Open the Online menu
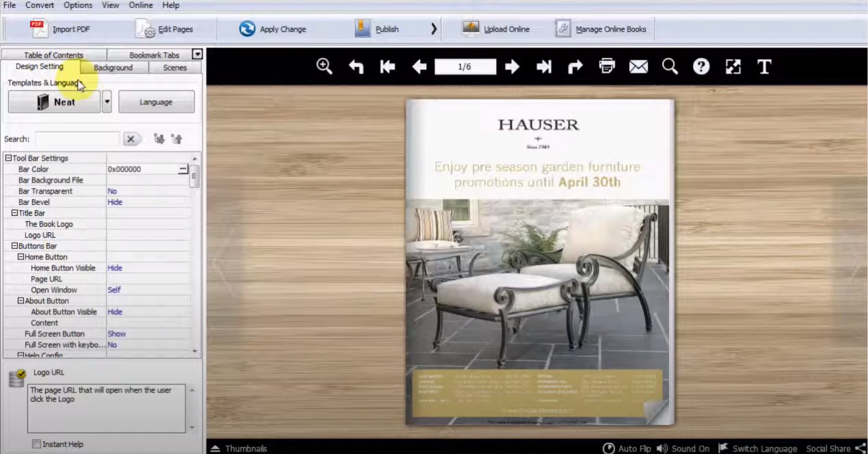 tap(141, 5)
